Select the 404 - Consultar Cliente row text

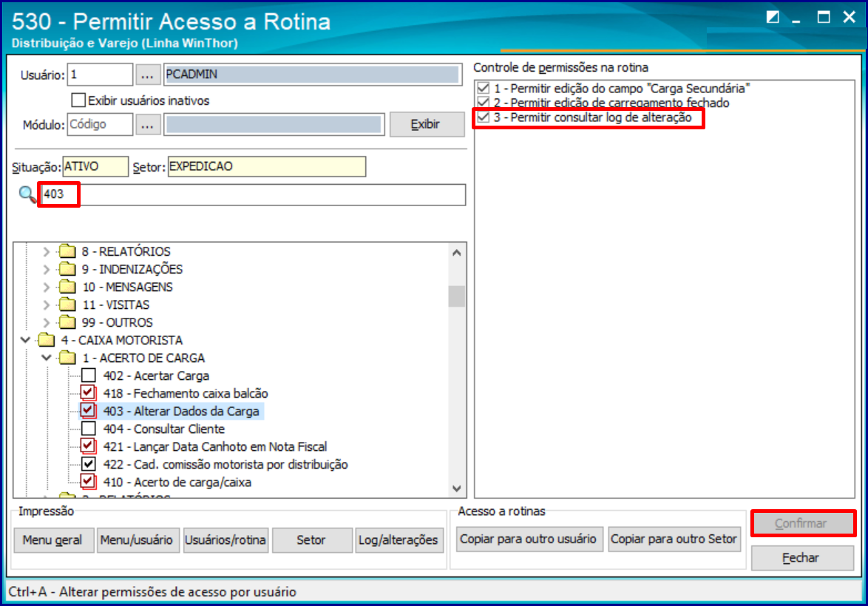tap(164, 429)
